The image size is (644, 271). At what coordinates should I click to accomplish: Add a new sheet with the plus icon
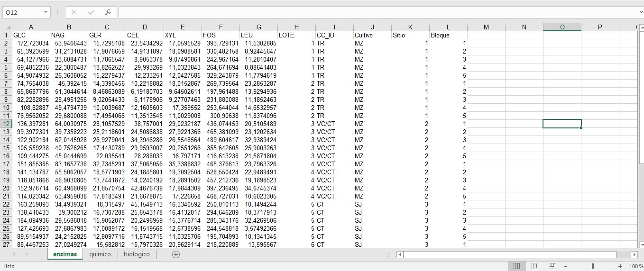click(x=176, y=254)
